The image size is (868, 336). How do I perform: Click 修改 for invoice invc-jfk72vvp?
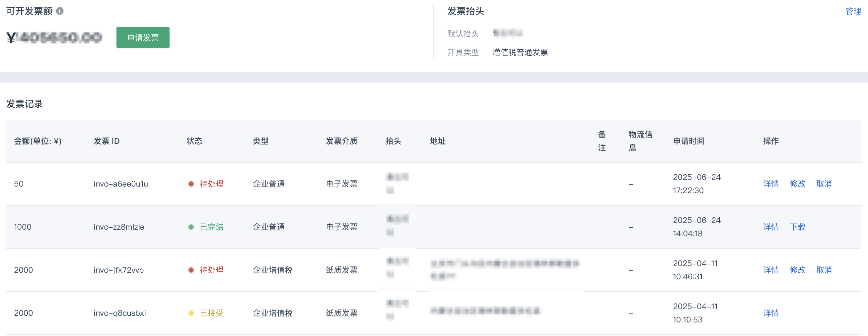click(x=797, y=270)
